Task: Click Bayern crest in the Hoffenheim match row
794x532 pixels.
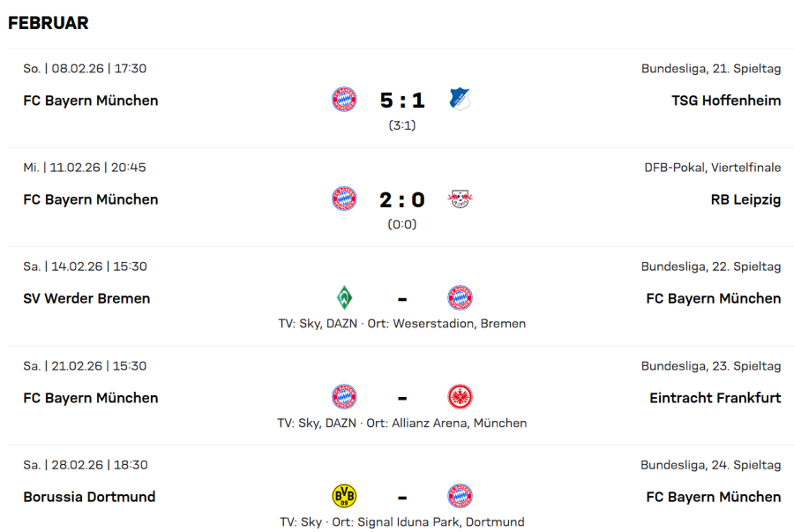Action: [344, 100]
